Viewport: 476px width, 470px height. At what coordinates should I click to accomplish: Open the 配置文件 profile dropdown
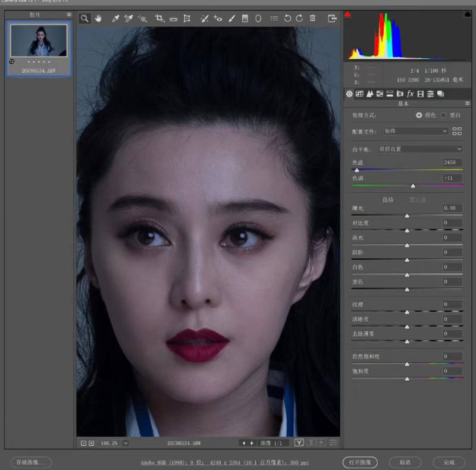(415, 131)
